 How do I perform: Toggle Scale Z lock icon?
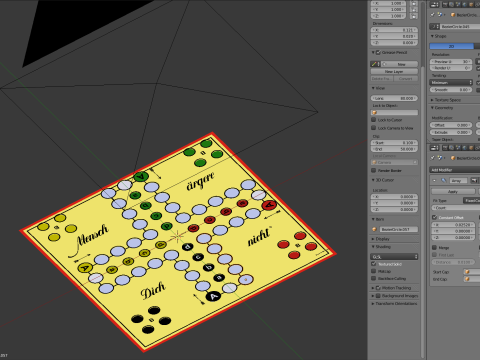pos(414,16)
